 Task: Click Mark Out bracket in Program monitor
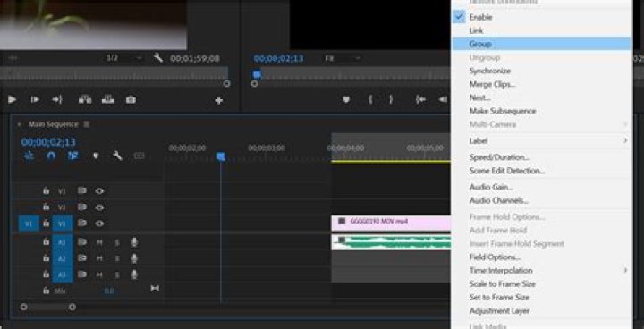coord(391,99)
